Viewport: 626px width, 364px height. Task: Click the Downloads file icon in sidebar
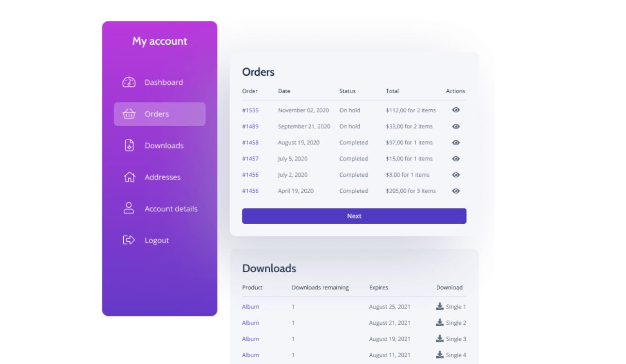[x=129, y=145]
